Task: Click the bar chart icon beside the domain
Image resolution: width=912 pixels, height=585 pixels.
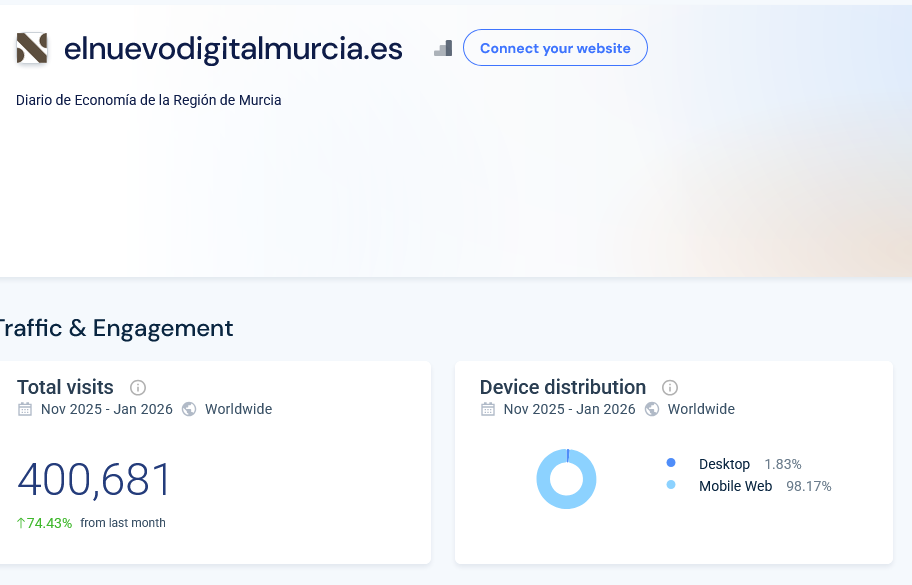Action: click(443, 48)
